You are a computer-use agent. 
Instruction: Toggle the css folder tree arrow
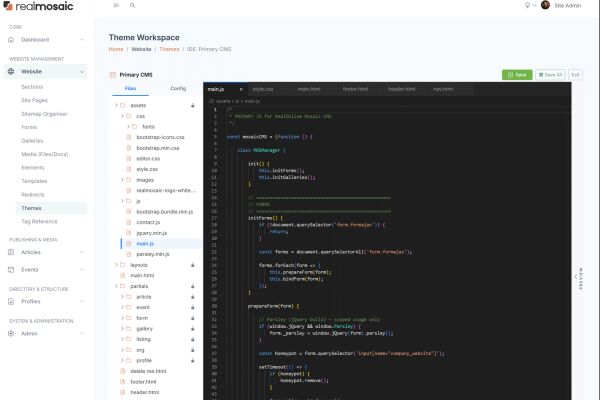122,116
